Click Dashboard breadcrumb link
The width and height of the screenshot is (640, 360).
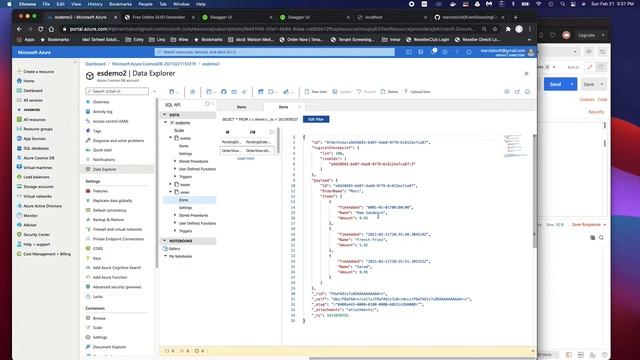tap(96, 64)
